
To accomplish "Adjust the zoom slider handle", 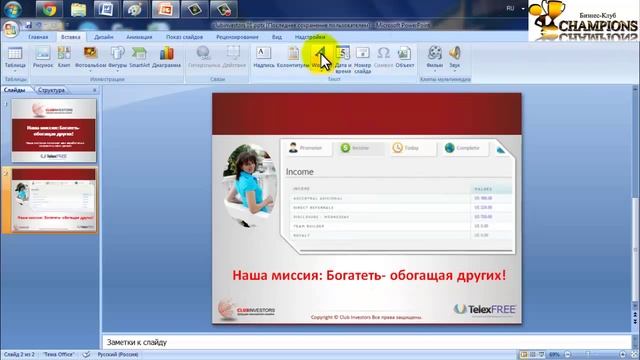I will click(x=588, y=354).
